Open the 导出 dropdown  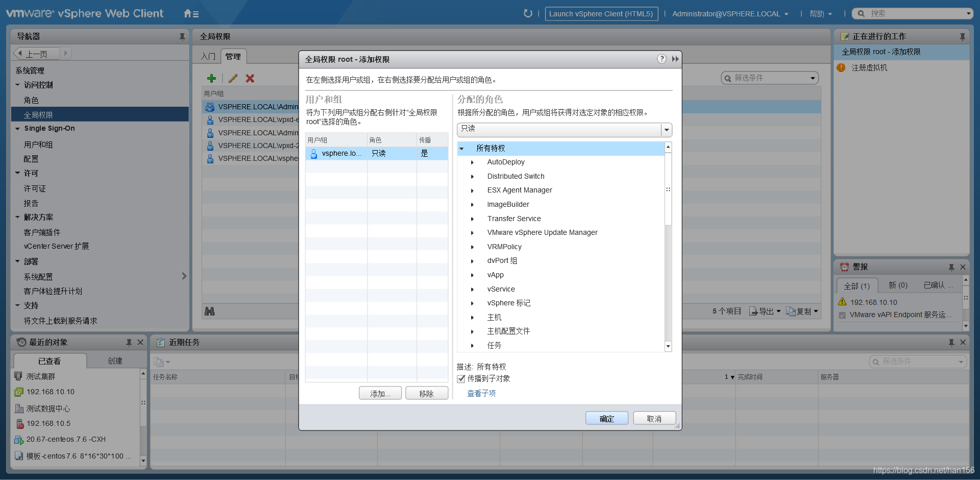click(x=765, y=311)
